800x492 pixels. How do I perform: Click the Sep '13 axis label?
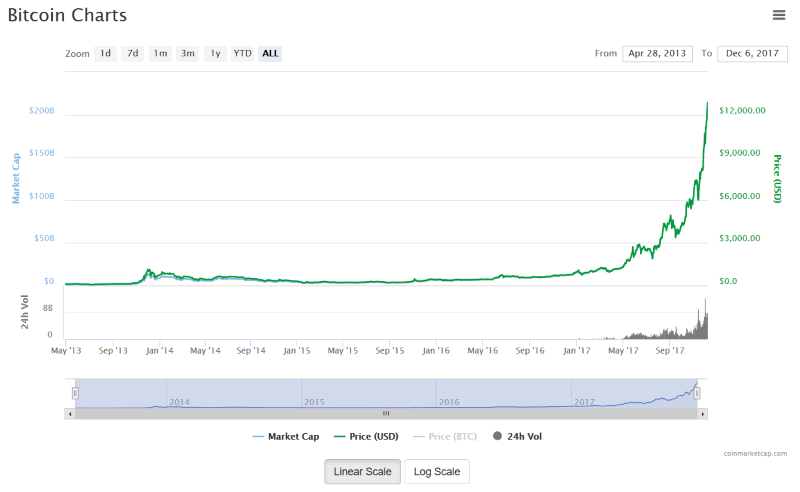click(x=113, y=351)
